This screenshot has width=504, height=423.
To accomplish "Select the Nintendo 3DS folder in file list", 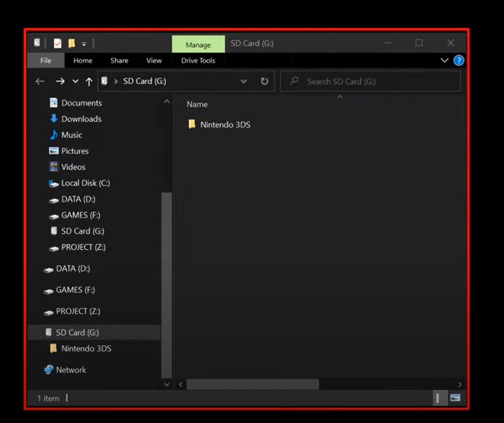I will [x=219, y=125].
